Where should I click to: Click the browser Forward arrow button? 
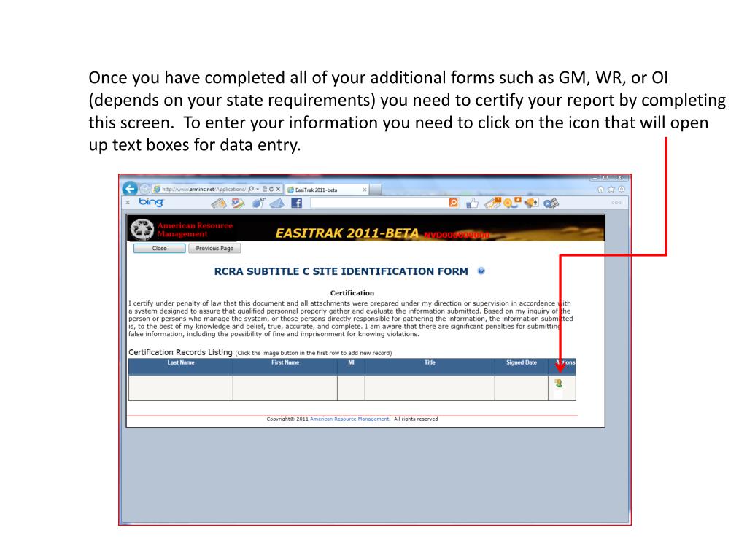click(144, 189)
